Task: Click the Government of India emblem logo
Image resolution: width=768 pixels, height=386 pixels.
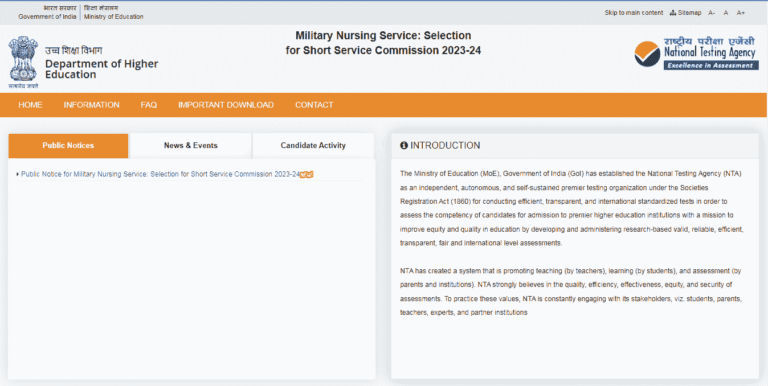Action: [x=23, y=62]
